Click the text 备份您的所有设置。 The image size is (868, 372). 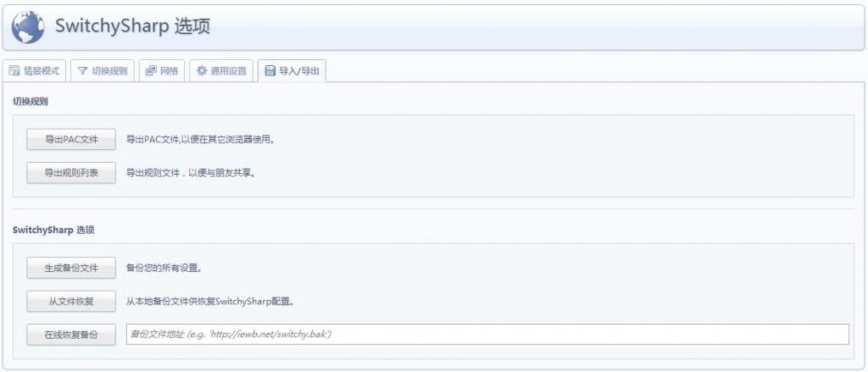click(164, 268)
